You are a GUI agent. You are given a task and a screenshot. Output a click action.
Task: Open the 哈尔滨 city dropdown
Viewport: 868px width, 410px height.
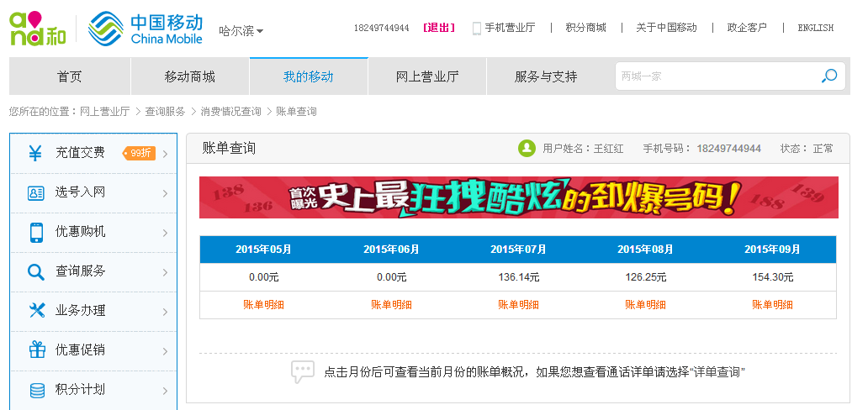click(x=241, y=31)
